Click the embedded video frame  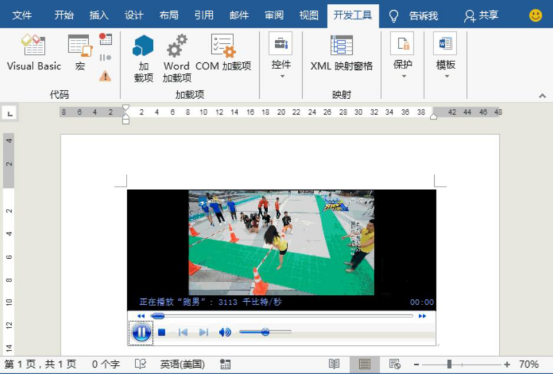click(x=281, y=242)
